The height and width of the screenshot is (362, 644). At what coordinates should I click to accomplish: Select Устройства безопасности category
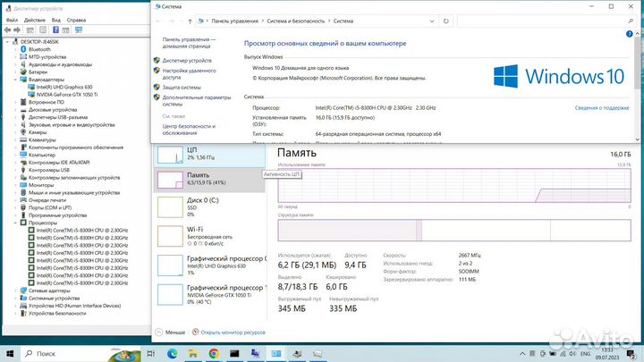[57, 313]
